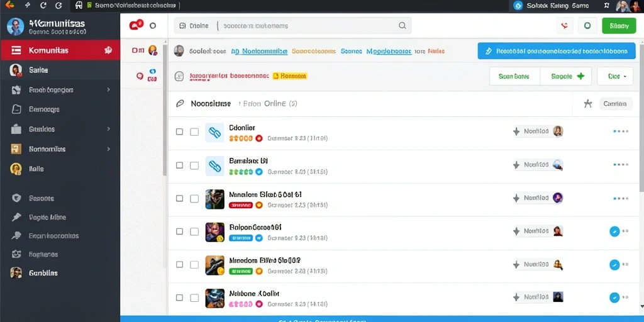
Task: Expand the Staridos sidebar chevron
Action: point(108,129)
